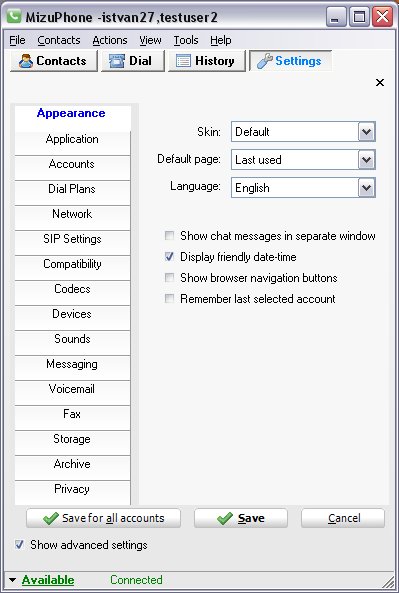Click the Cancel button
Screen dimensions: 399x593
pyautogui.click(x=343, y=518)
